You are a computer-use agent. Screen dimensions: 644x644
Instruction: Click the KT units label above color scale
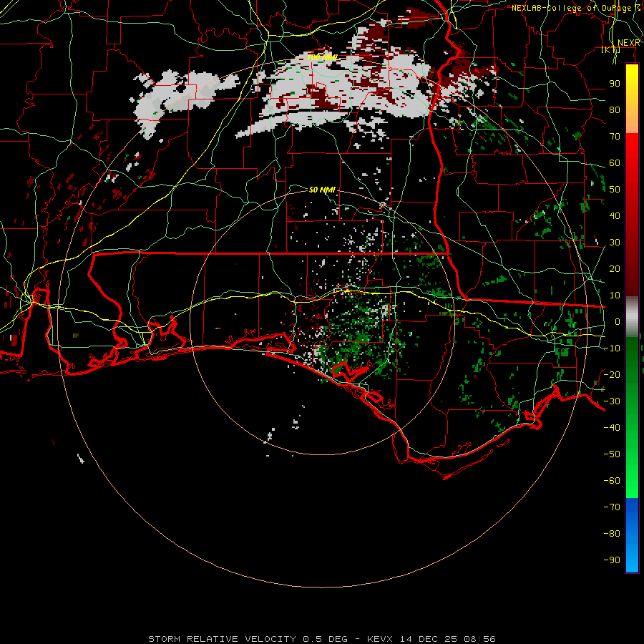click(x=611, y=49)
